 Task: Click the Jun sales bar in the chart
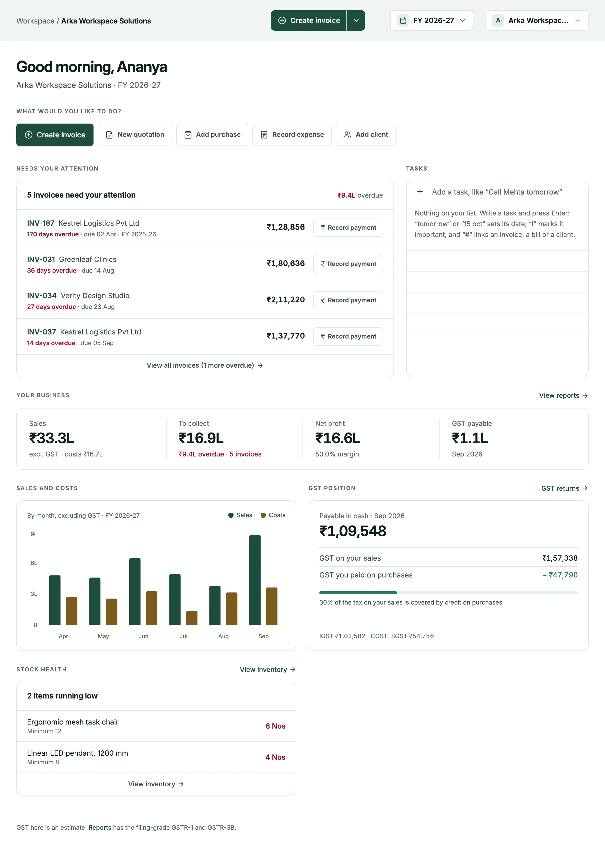click(x=135, y=591)
